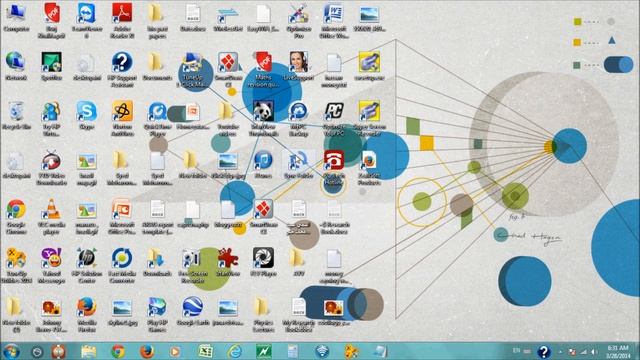640x360 pixels.
Task: Launch the Mozilla Firefox desktop shortcut
Action: tap(87, 314)
